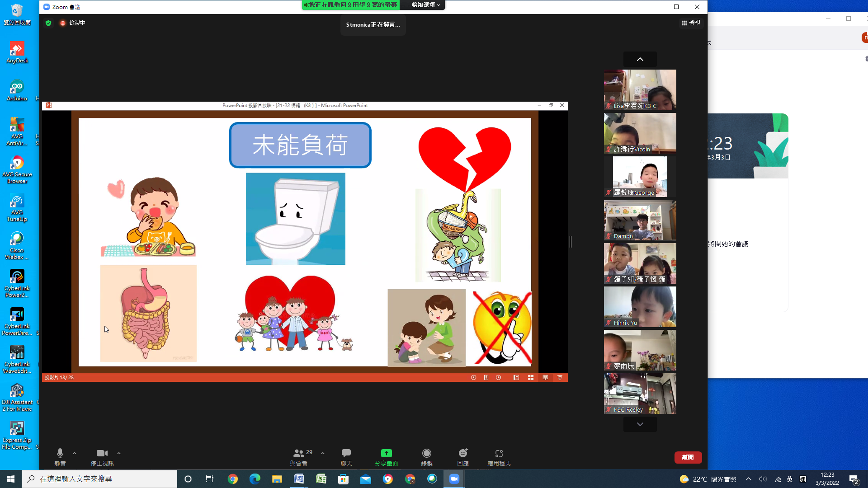Open File Explorer from the taskbar
The height and width of the screenshot is (488, 868).
point(277,479)
